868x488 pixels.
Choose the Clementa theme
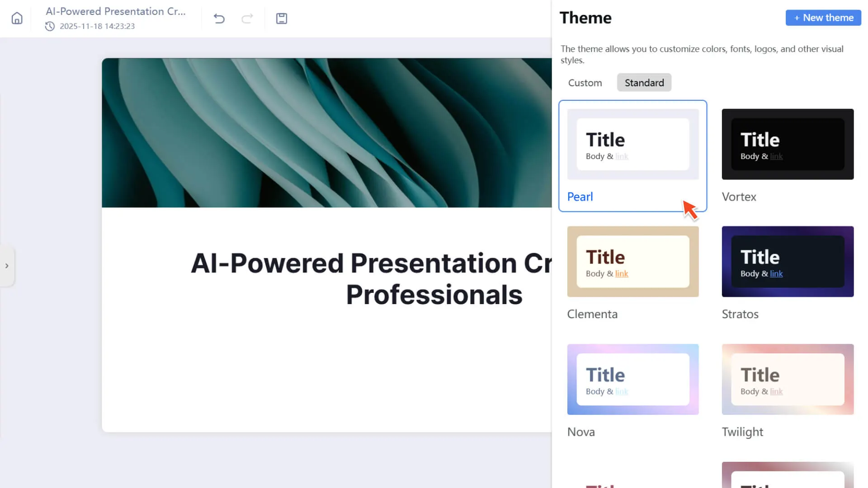click(633, 273)
